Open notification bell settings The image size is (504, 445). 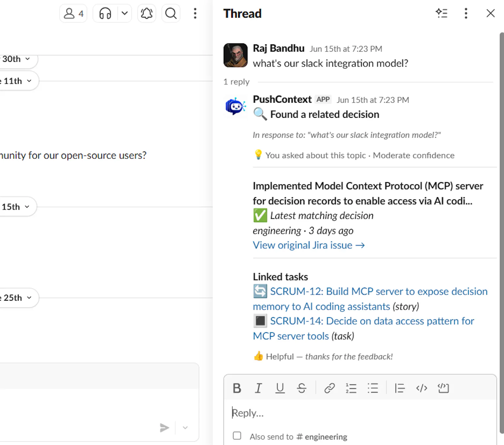point(146,14)
